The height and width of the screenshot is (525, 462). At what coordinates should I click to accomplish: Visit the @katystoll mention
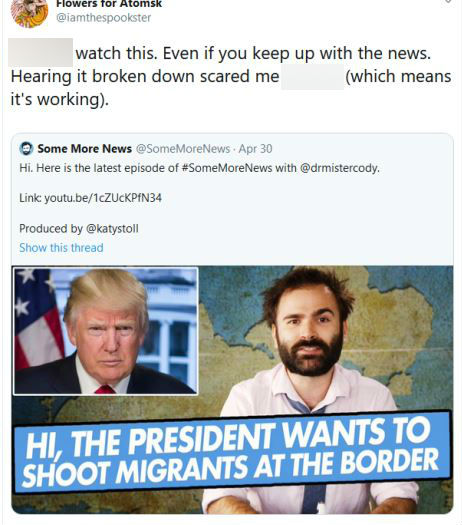112,229
